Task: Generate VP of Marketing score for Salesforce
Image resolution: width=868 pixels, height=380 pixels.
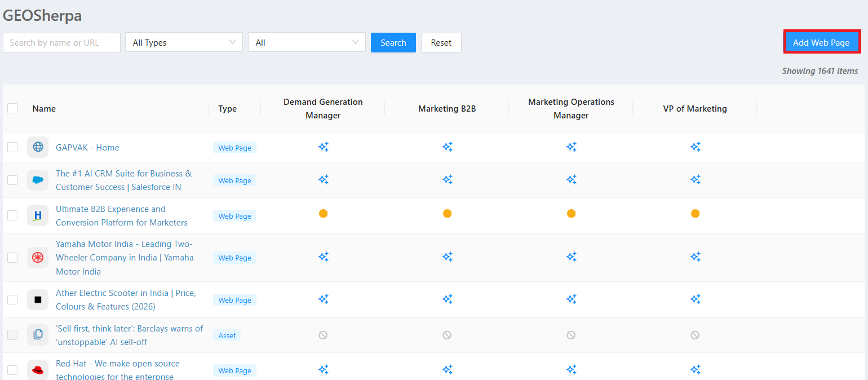Action: [695, 180]
